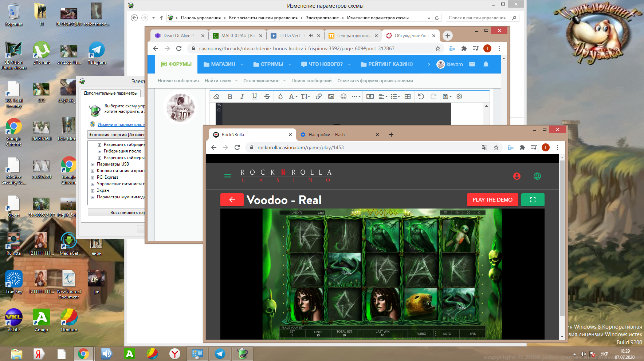644x361 pixels.
Task: Open the РЕЙТИНГ КАЗИНО menu item
Action: [x=387, y=64]
